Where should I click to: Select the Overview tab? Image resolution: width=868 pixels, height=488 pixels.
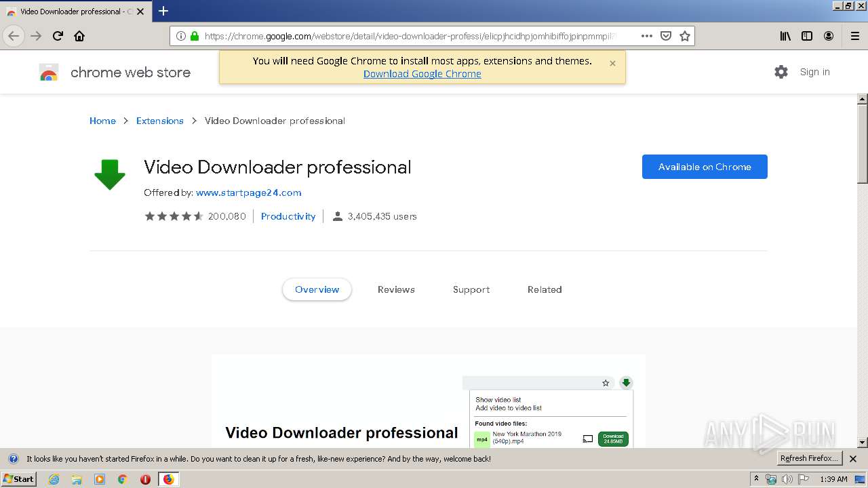(317, 289)
